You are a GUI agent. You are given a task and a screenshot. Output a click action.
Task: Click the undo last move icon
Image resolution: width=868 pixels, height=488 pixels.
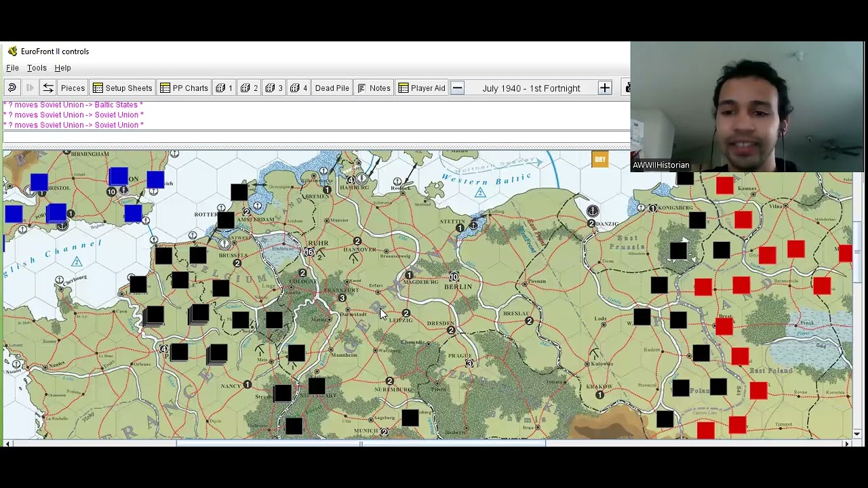point(12,88)
